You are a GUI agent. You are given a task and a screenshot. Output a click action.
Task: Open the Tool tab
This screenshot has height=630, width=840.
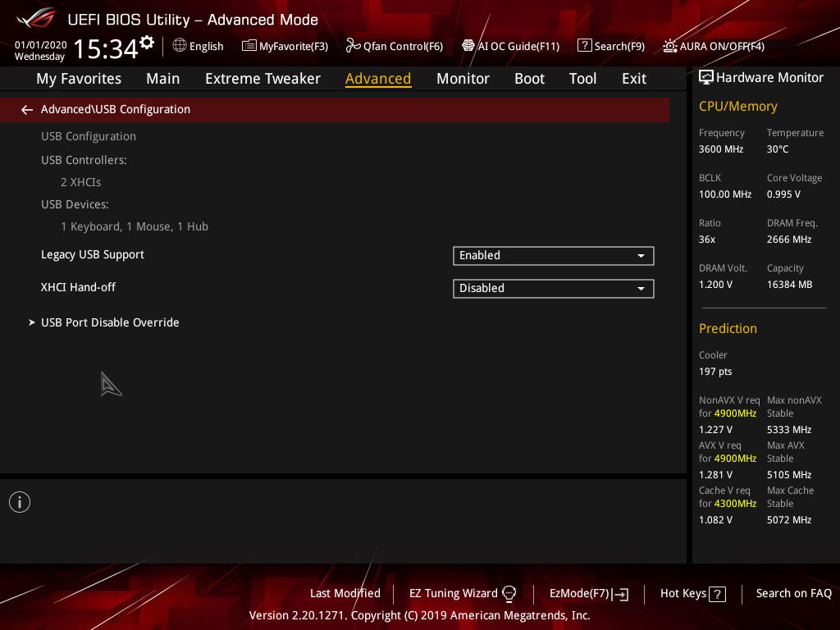pos(582,79)
